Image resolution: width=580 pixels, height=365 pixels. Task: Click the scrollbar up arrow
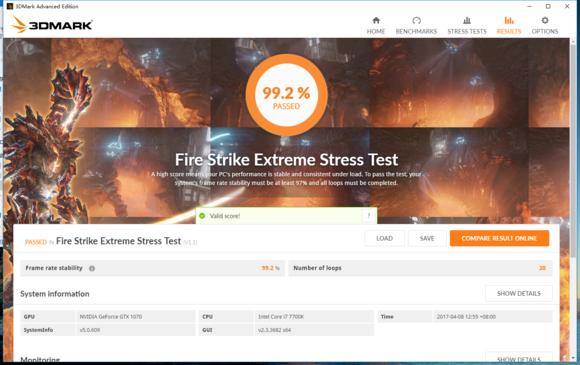tap(573, 41)
